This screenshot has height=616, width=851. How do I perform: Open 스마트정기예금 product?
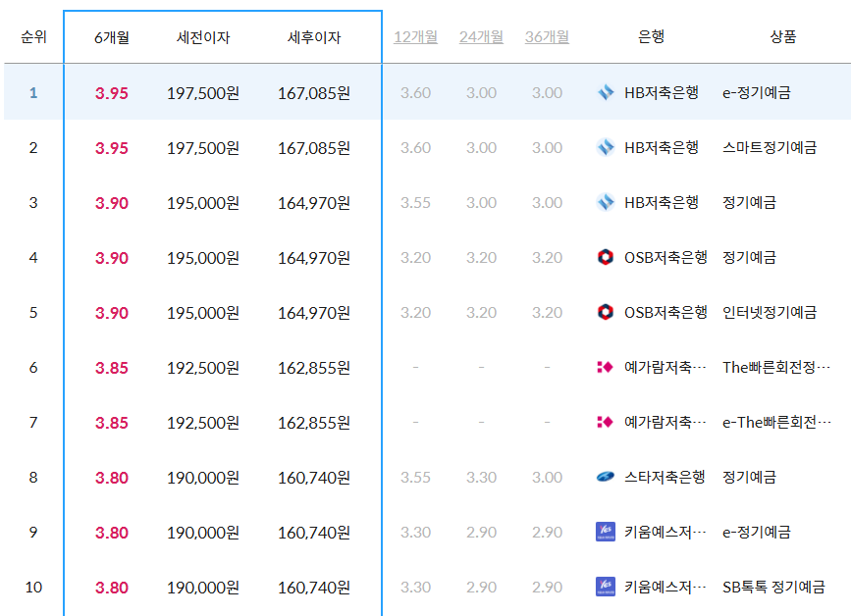(770, 147)
